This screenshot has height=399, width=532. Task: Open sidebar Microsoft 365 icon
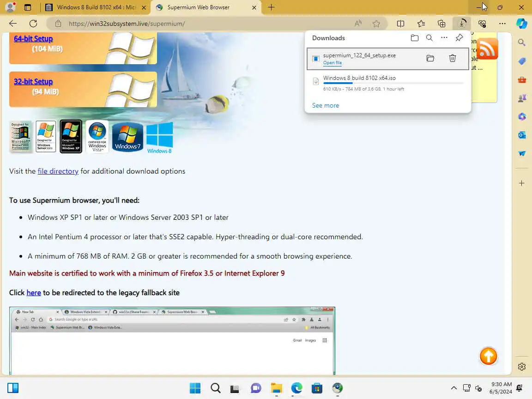coord(522,116)
